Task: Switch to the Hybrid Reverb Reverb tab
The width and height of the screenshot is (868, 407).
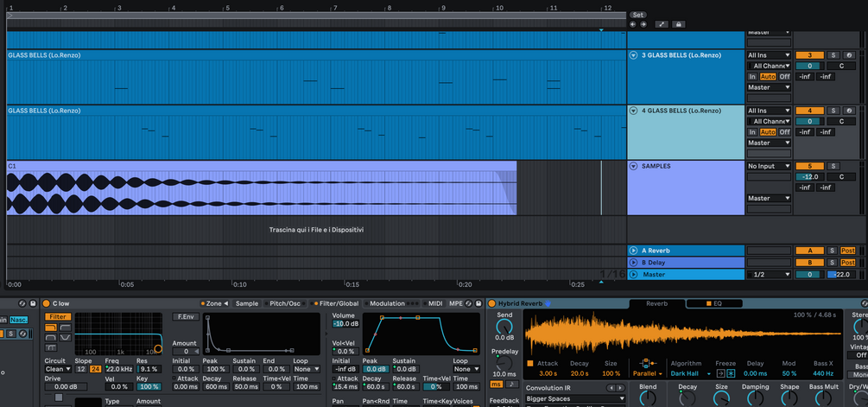Action: pyautogui.click(x=657, y=303)
